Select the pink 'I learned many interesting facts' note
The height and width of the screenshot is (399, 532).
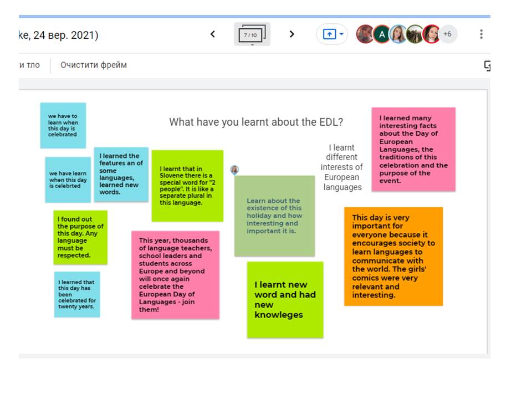413,149
